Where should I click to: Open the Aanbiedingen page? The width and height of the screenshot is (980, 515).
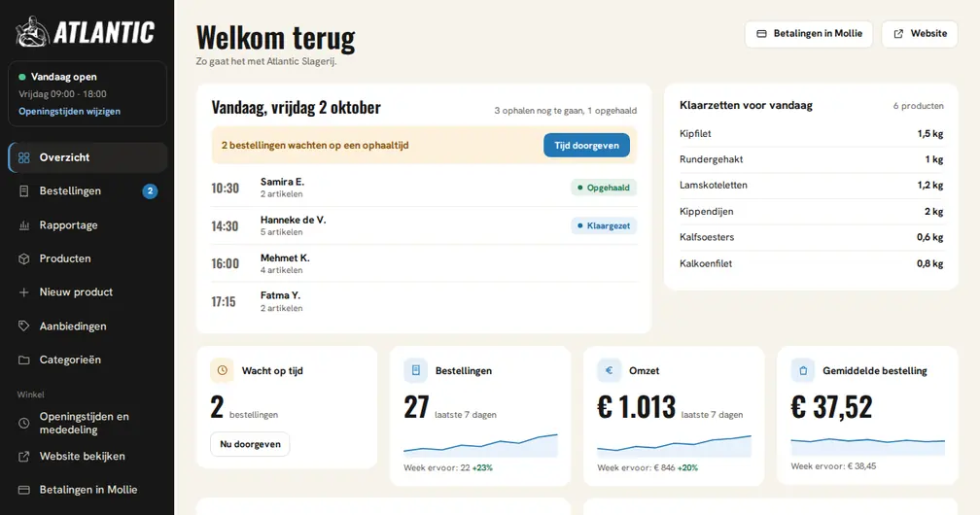[87, 326]
